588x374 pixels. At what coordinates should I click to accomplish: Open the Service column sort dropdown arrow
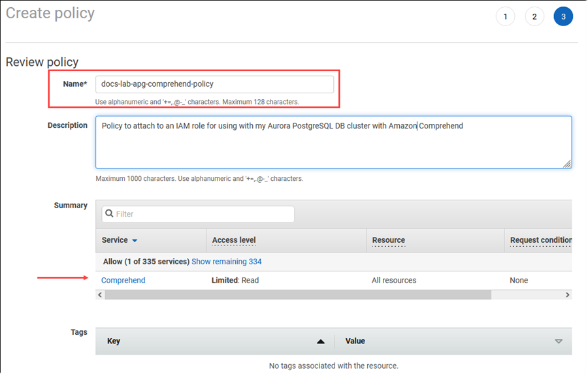[x=135, y=241]
